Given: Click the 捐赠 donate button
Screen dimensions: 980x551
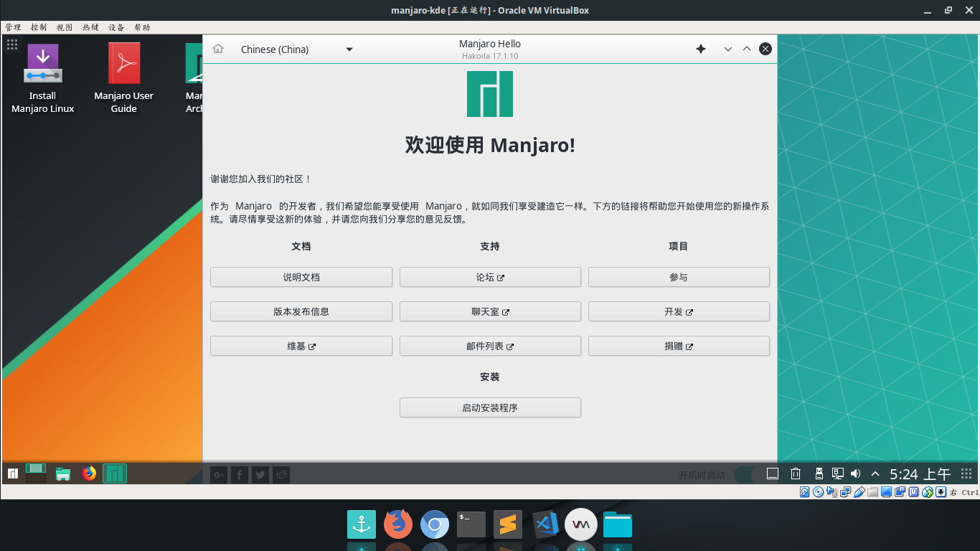Looking at the screenshot, I should pyautogui.click(x=679, y=346).
